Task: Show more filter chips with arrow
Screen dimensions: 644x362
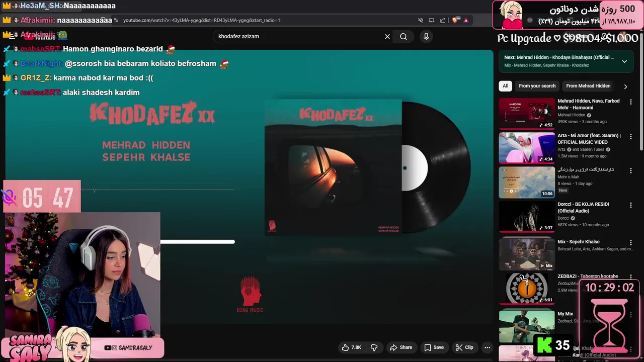Action: pos(625,86)
